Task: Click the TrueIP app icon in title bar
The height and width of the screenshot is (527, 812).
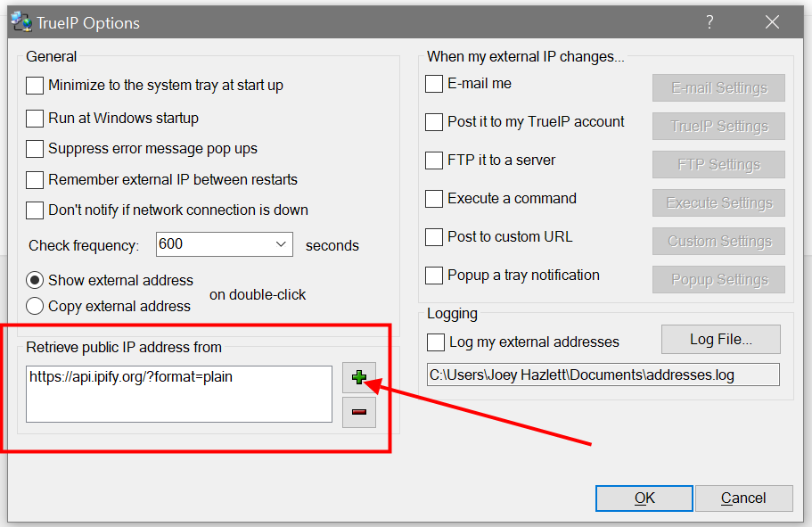Action: coord(20,22)
